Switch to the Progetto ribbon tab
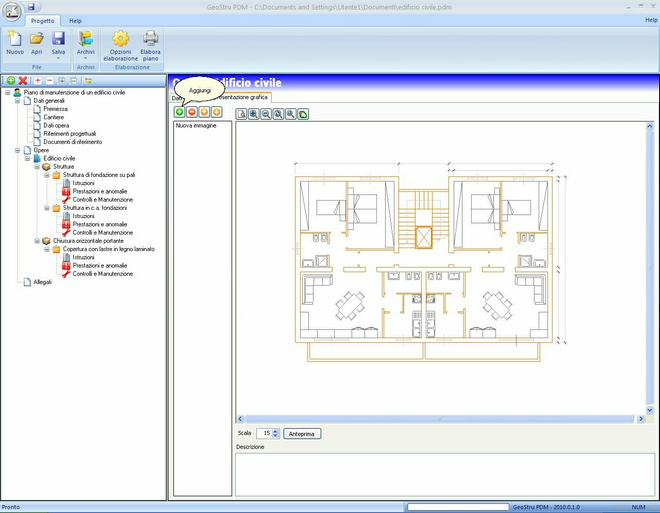The height and width of the screenshot is (513, 660). click(43, 21)
